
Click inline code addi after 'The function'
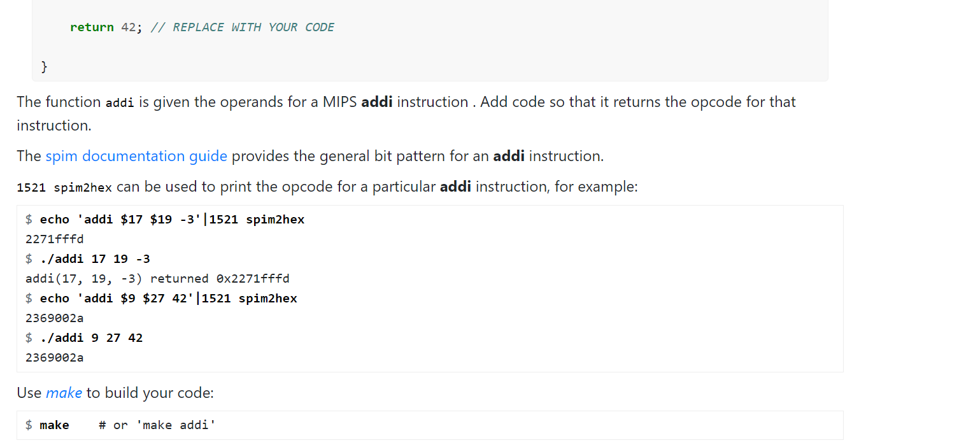pos(120,102)
